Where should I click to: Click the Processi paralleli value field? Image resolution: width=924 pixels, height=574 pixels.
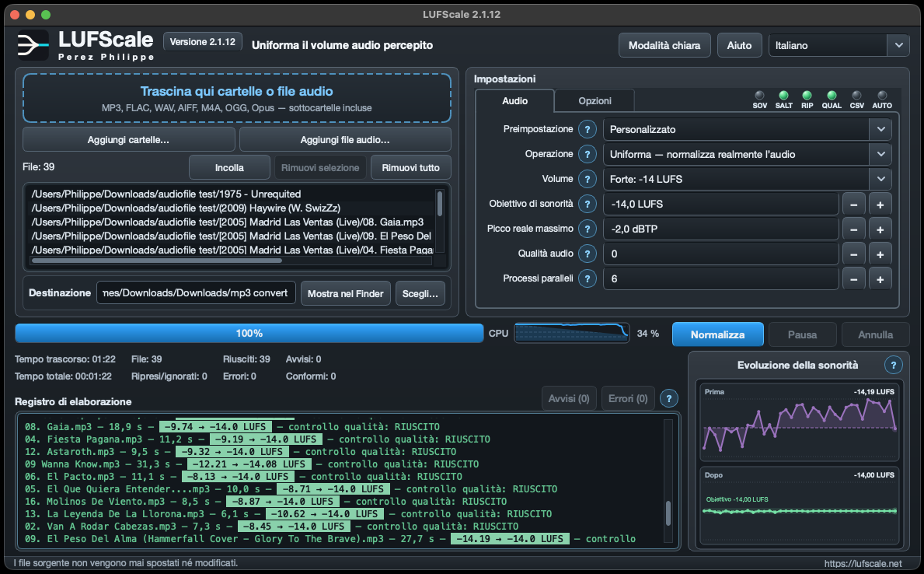(x=720, y=278)
